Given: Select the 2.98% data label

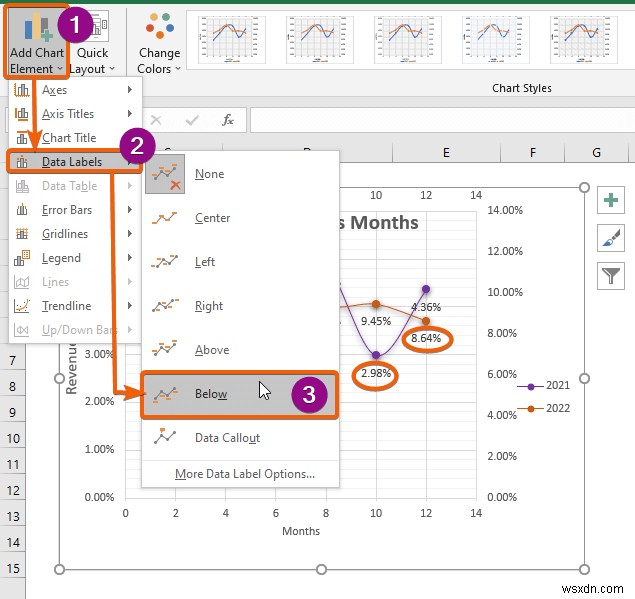Looking at the screenshot, I should click(376, 373).
